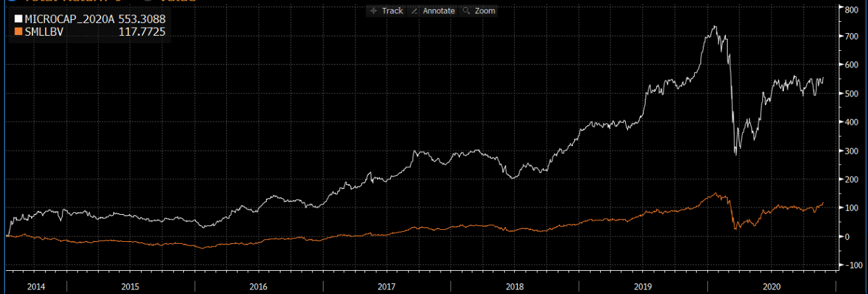Click the -100 value on the y-axis
Viewport: 868px width, 294px height.
click(850, 265)
